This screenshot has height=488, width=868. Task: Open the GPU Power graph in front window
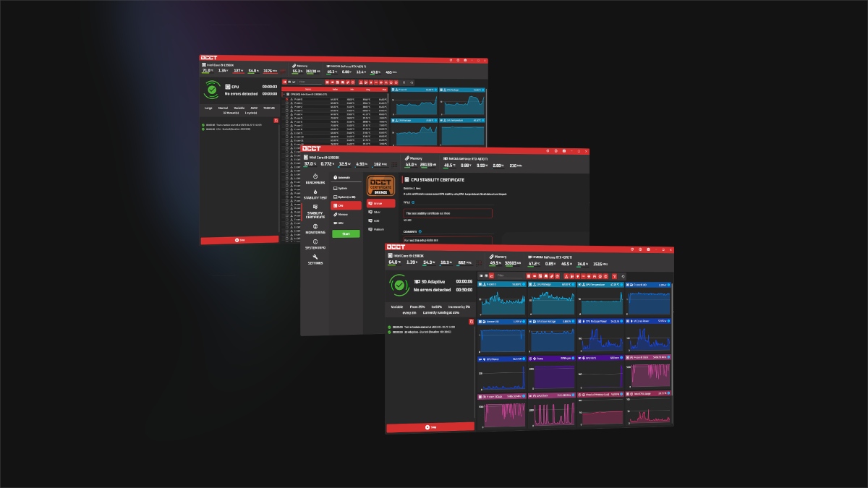tap(501, 374)
